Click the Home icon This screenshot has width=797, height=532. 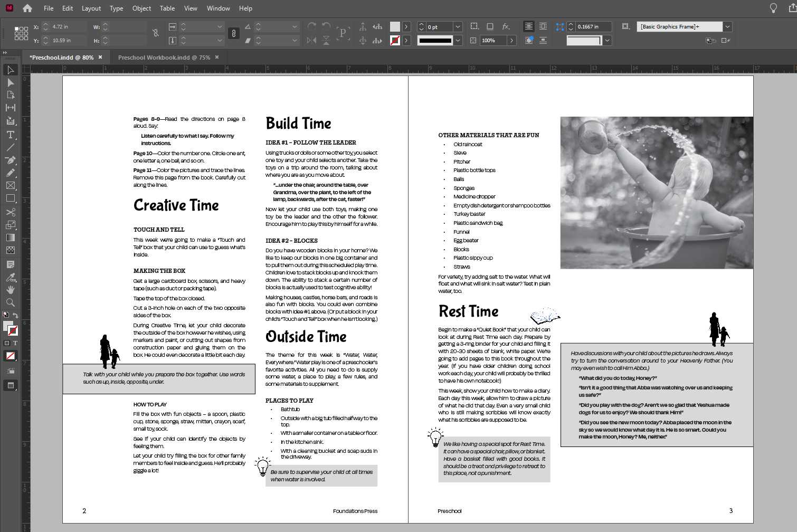[27, 8]
